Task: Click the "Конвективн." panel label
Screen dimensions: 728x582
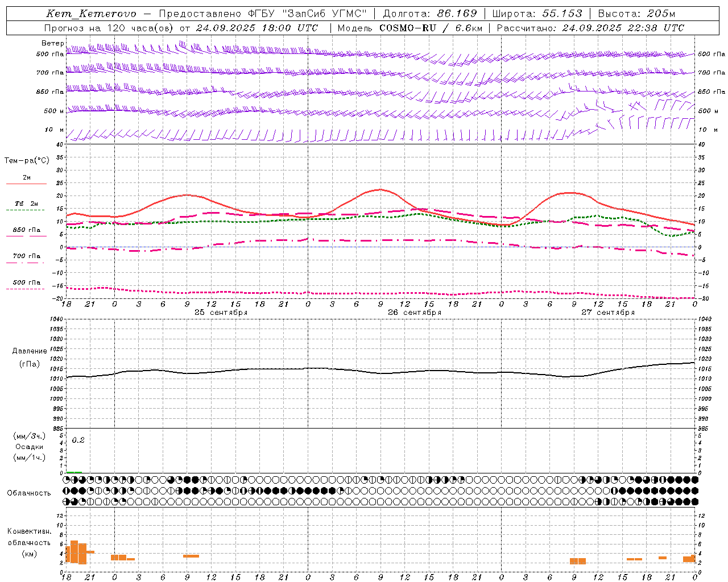Action: coord(30,531)
